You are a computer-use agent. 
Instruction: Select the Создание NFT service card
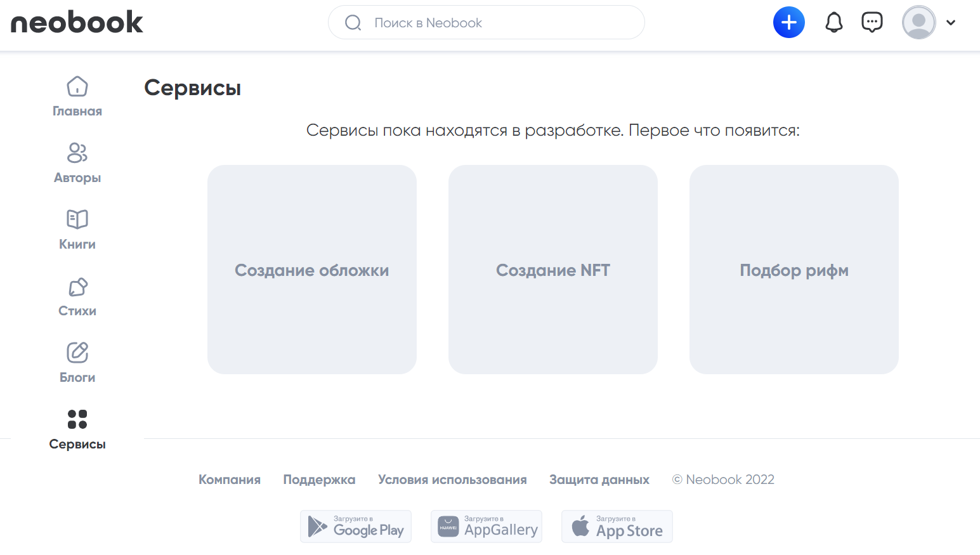click(x=552, y=270)
